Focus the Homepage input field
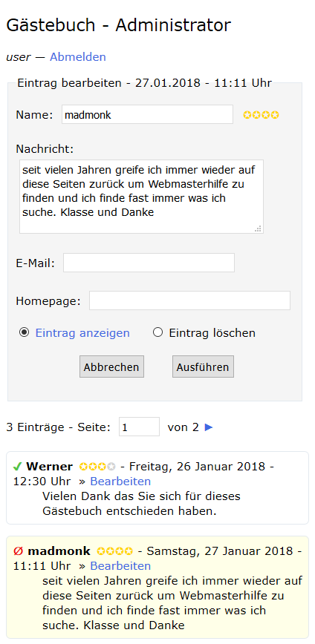 189,300
